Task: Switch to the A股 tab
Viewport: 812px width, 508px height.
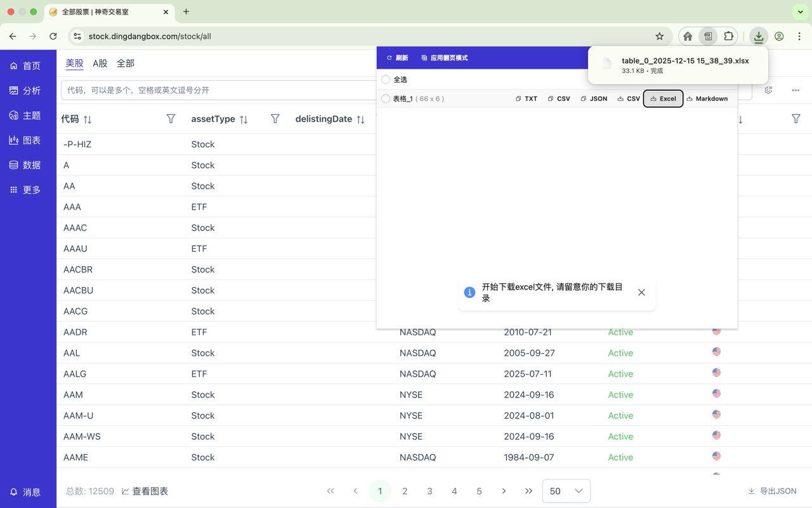Action: pos(100,63)
